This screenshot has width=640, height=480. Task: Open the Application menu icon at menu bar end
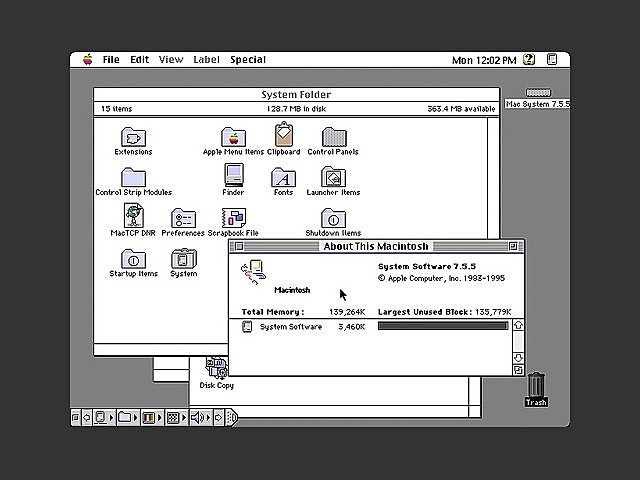click(552, 60)
